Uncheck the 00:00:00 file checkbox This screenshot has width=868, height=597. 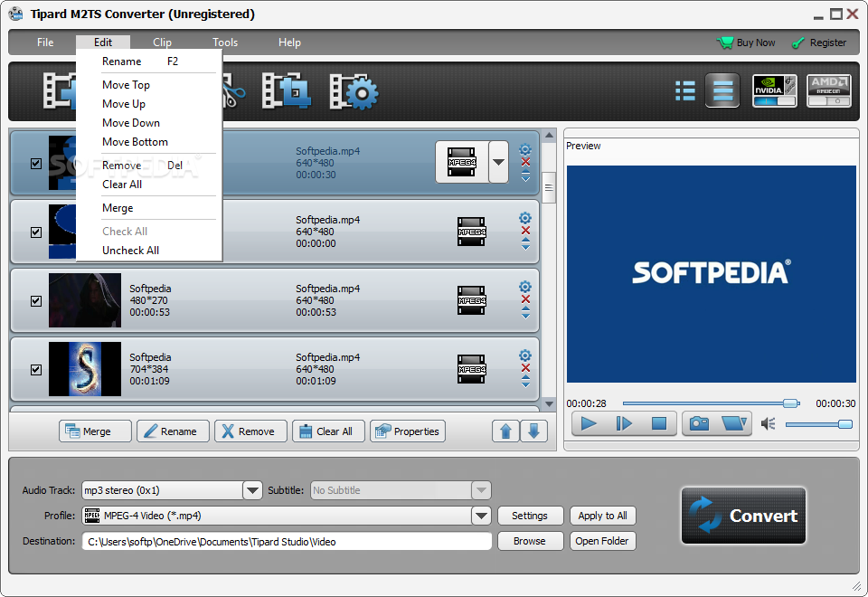click(36, 232)
